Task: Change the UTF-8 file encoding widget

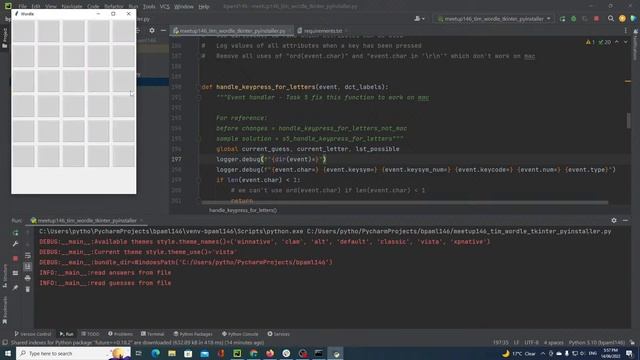Action: click(x=531, y=342)
